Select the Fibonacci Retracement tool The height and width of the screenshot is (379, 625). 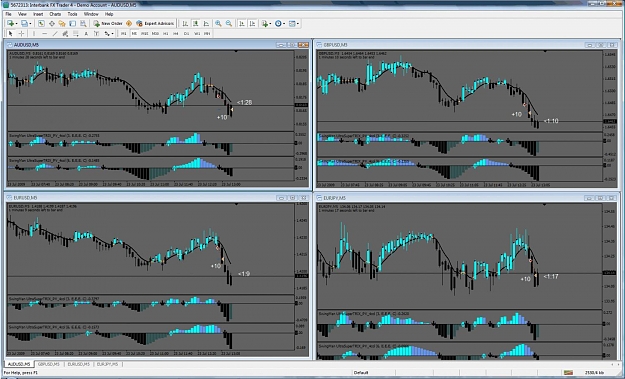(x=75, y=33)
